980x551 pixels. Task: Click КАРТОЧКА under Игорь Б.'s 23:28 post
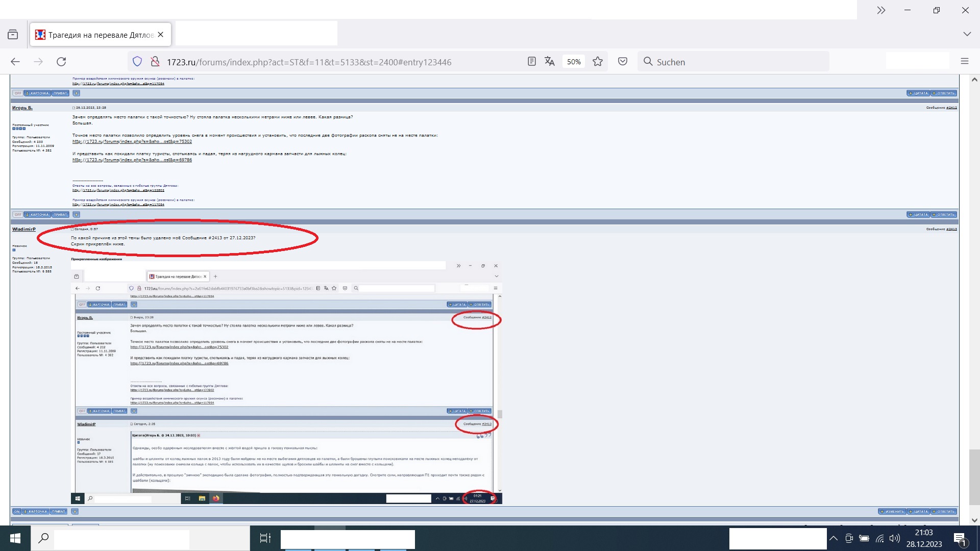click(x=37, y=215)
